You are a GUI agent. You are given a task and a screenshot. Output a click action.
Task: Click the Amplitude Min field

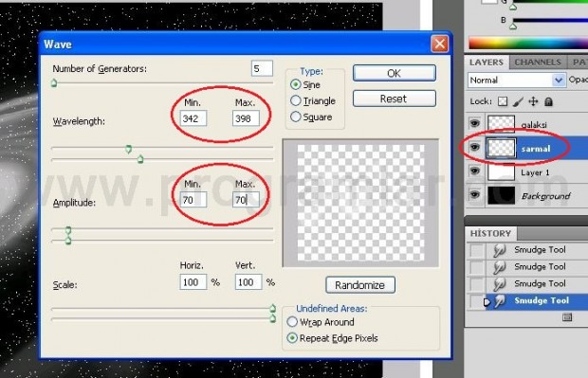coord(193,200)
